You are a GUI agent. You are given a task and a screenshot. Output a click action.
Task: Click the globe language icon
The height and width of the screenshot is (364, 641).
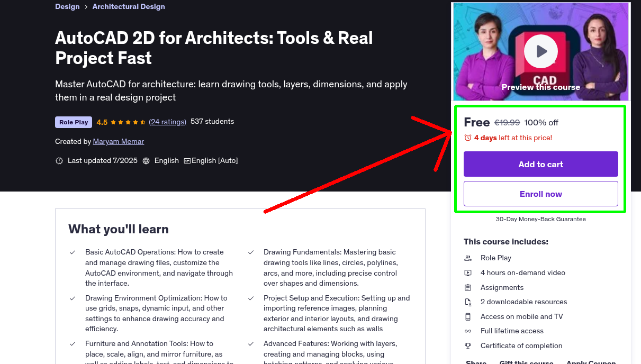[146, 160]
